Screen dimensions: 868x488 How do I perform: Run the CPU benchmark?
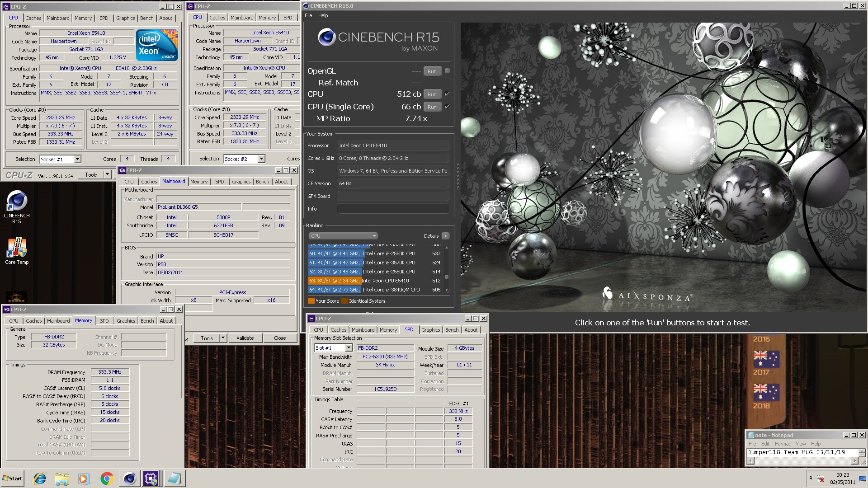(432, 94)
